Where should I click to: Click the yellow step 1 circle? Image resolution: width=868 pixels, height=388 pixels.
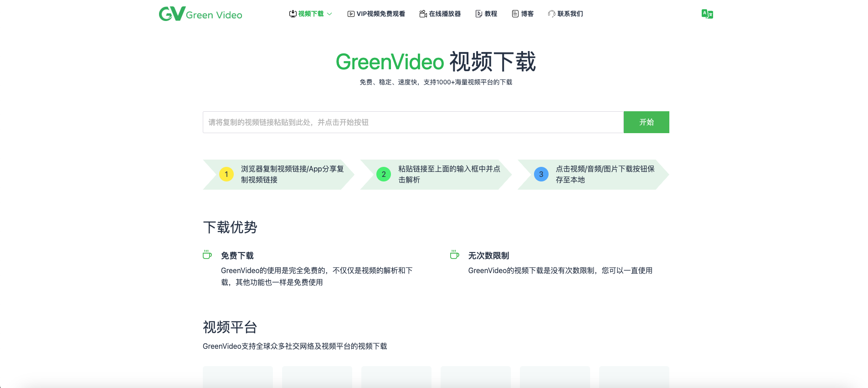(226, 174)
